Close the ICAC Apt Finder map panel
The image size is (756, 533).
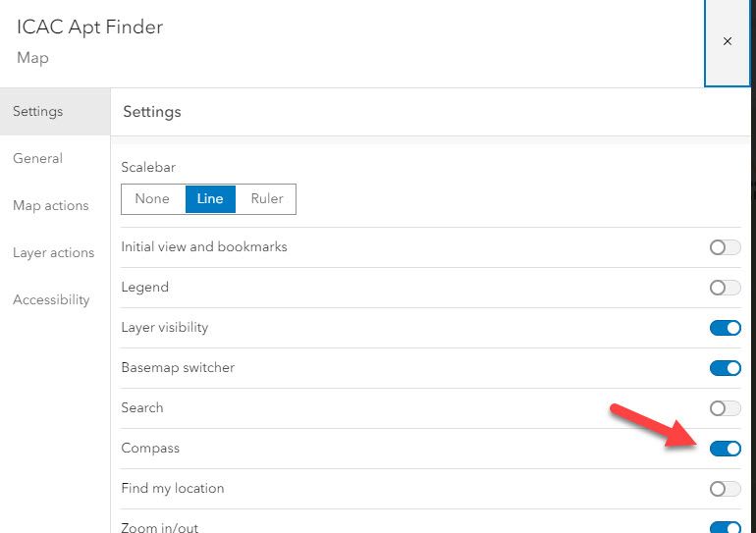pos(728,42)
